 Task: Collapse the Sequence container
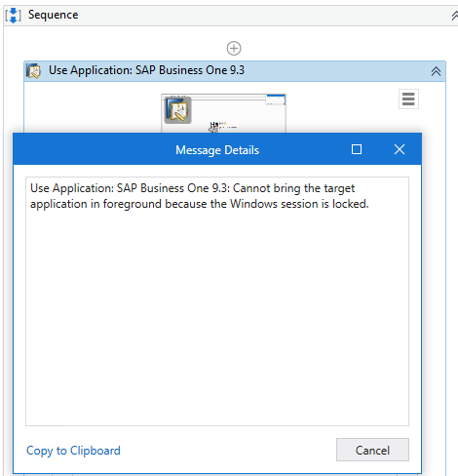click(454, 16)
